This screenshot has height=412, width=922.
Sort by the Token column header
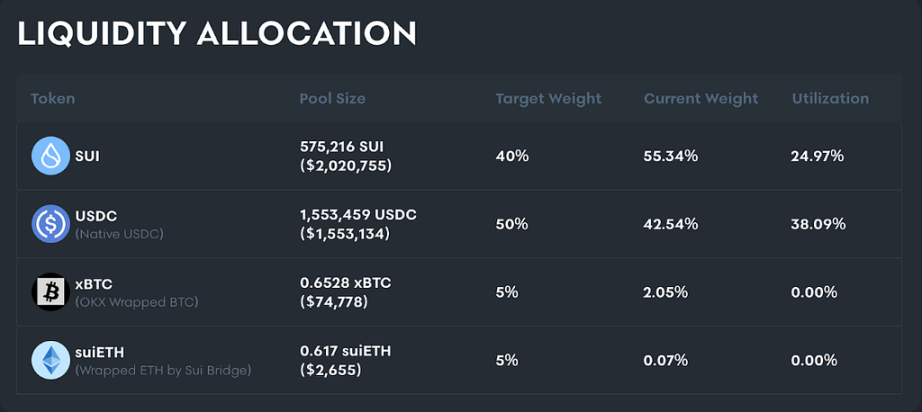pyautogui.click(x=53, y=99)
